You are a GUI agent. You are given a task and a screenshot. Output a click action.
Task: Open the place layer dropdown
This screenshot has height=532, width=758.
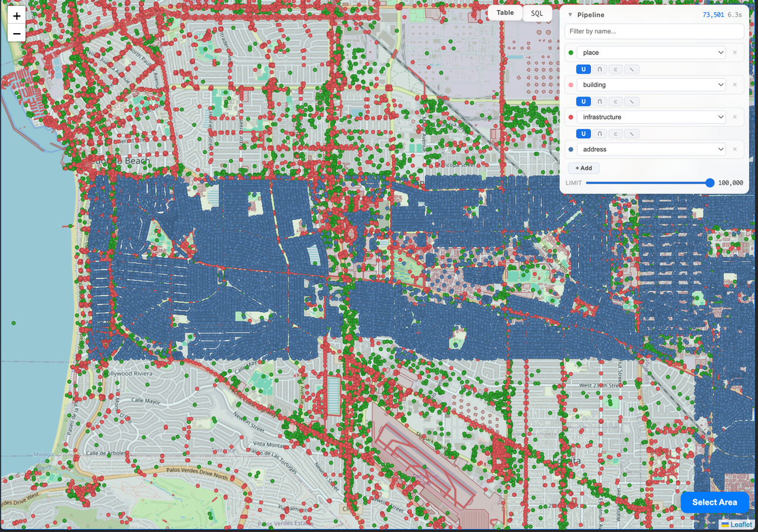pos(652,53)
